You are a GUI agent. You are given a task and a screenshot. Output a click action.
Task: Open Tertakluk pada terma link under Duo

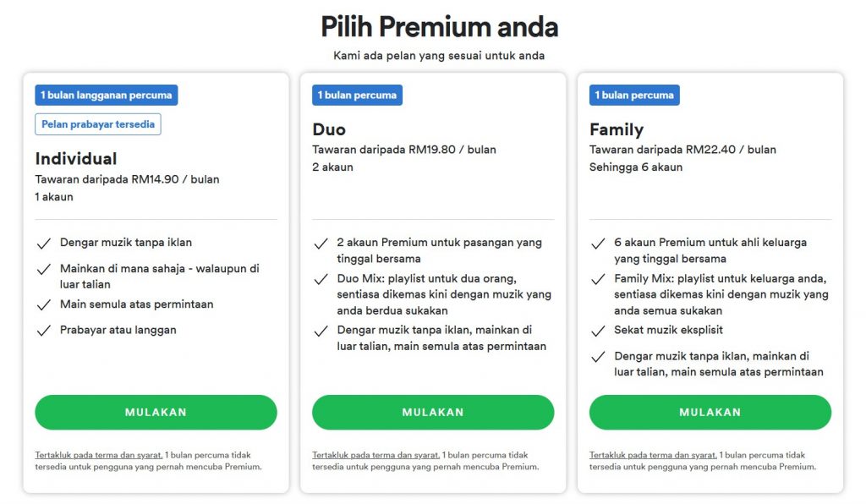click(x=376, y=455)
